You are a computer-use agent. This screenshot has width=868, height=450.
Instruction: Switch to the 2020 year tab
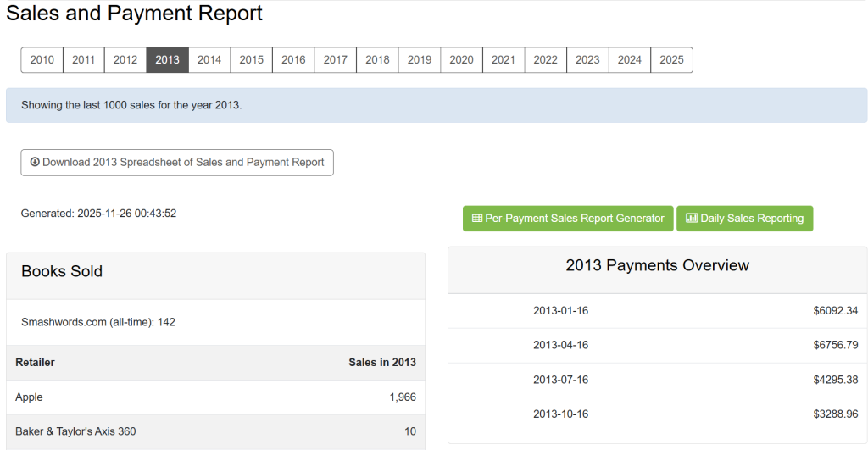coord(461,60)
